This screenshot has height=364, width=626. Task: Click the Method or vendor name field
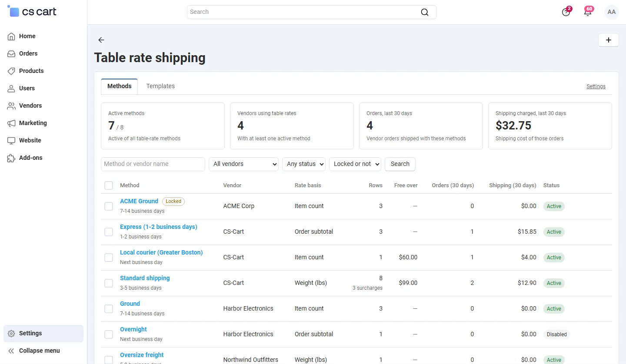(153, 164)
